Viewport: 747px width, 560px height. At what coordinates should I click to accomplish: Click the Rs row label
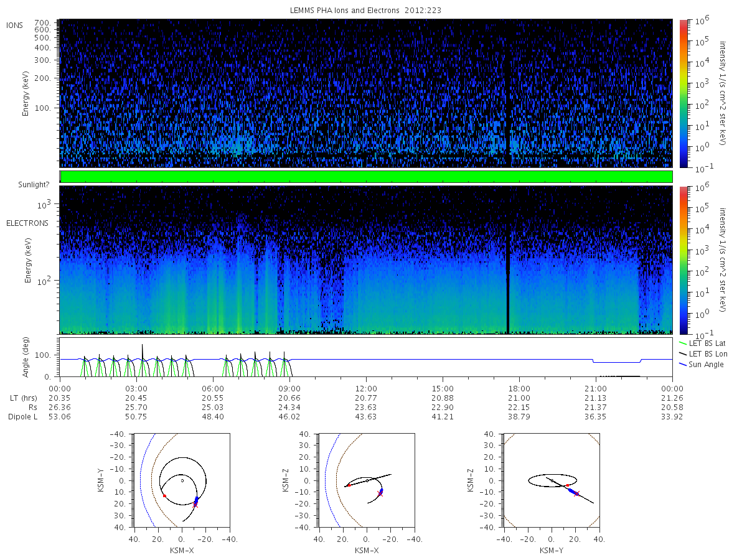tap(32, 407)
